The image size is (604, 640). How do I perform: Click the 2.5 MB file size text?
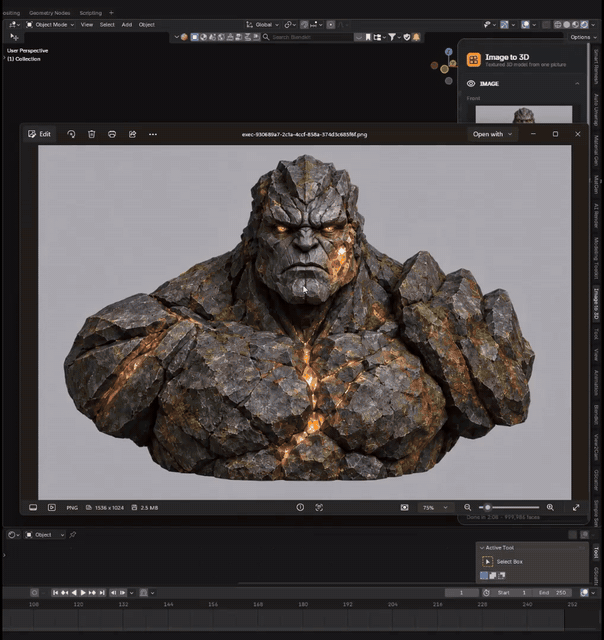click(149, 508)
